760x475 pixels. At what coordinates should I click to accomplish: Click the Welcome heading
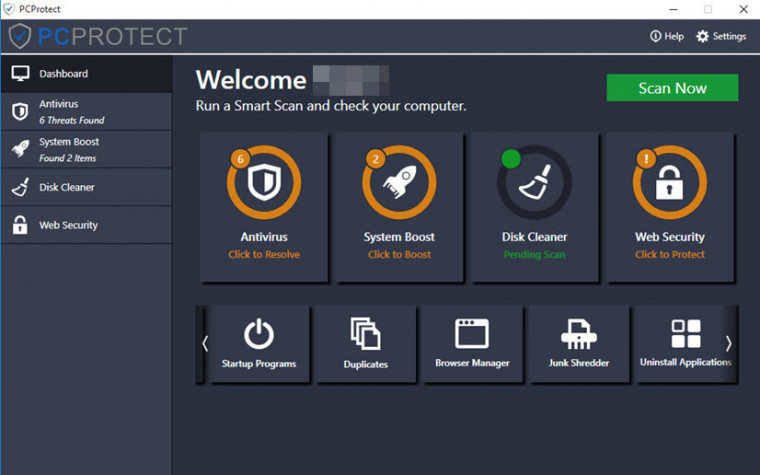[x=251, y=80]
